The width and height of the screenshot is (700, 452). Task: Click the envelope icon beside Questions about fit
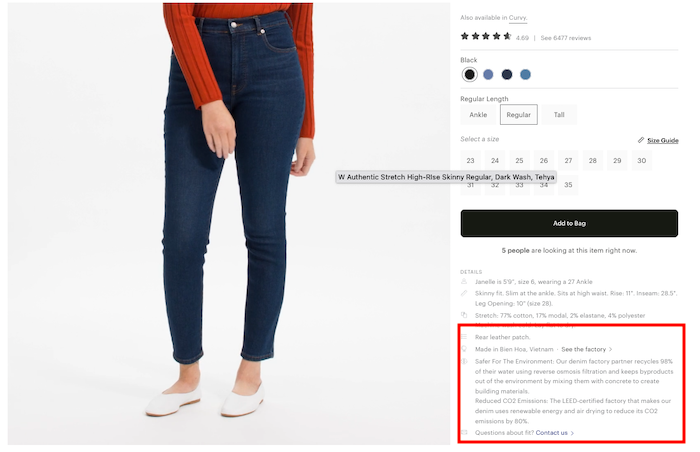click(x=464, y=432)
